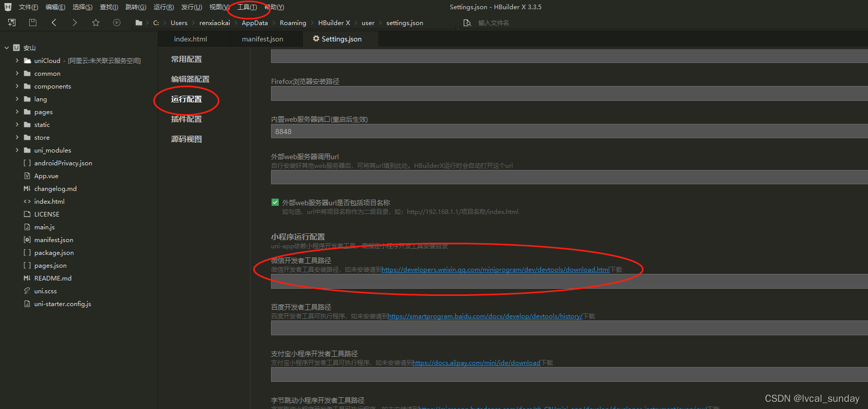Open the 发行(U) menu

pos(192,7)
